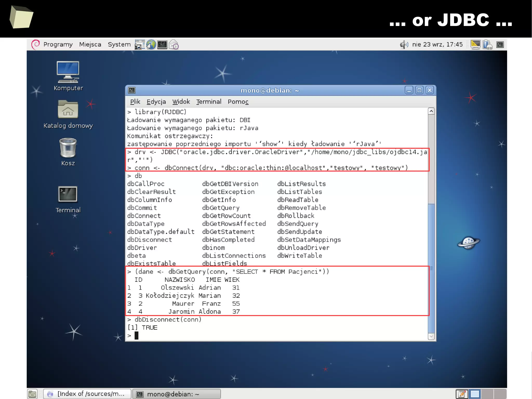This screenshot has height=399, width=532.
Task: Select the third workspace in the switcher
Action: 500,394
